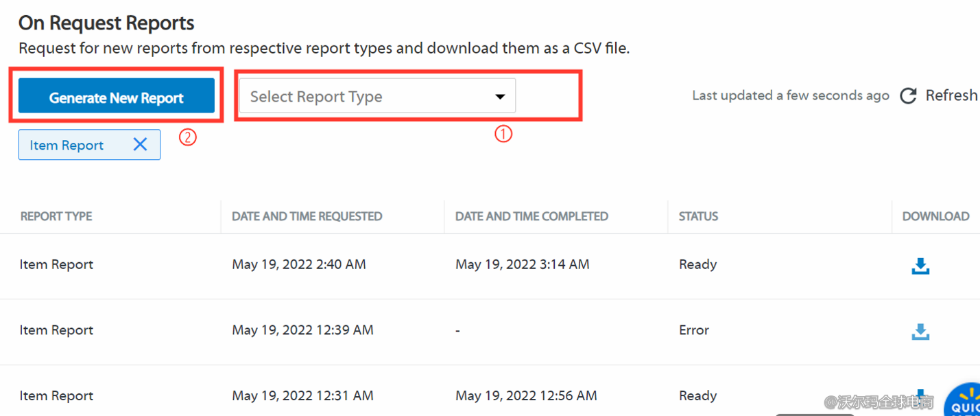980x416 pixels.
Task: Click the refresh icon beside last updated text
Action: pos(908,95)
